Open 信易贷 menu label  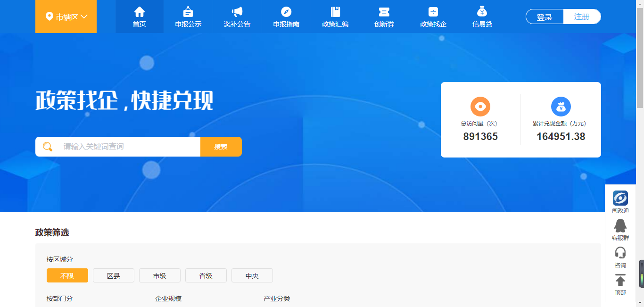[482, 24]
